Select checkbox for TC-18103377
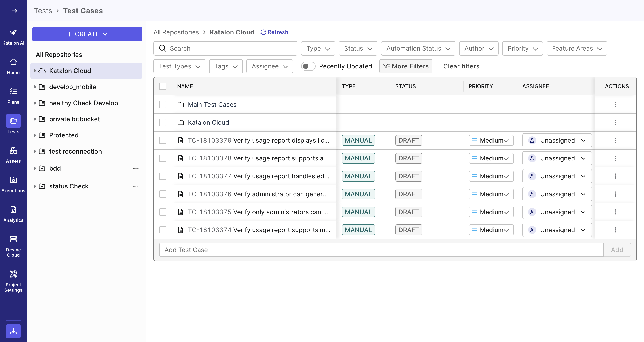644x342 pixels. [x=163, y=176]
